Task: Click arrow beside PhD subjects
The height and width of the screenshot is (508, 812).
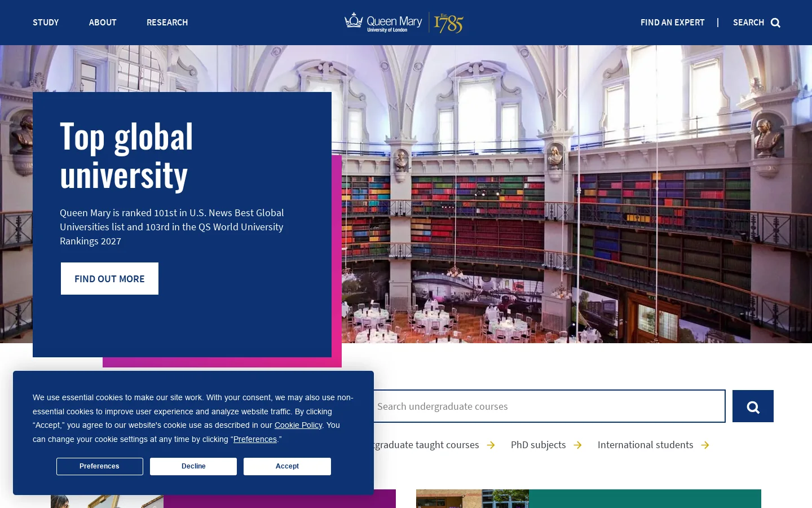Action: pyautogui.click(x=577, y=445)
